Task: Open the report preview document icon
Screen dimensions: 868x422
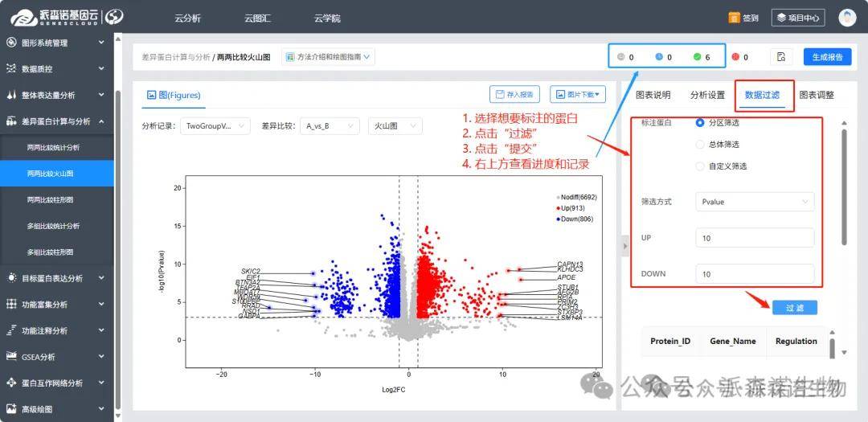Action: pyautogui.click(x=781, y=57)
